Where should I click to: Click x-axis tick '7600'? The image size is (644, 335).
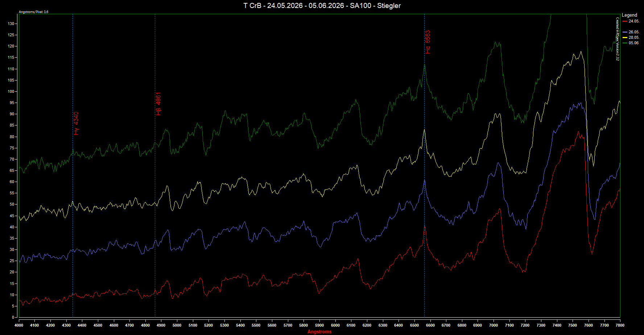click(589, 325)
